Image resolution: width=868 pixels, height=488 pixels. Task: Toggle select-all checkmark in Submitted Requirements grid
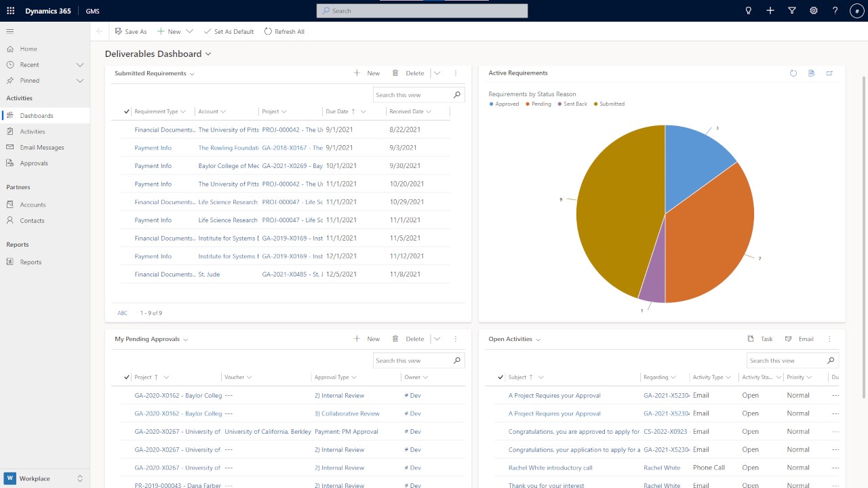point(127,111)
